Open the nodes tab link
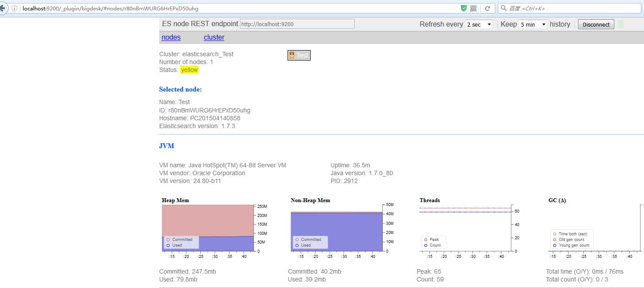The image size is (644, 288). (171, 37)
